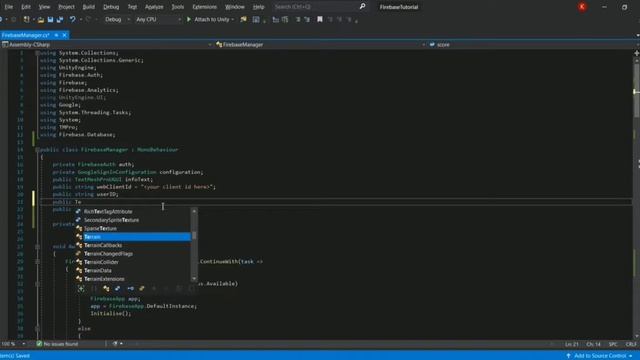Collapse the FirebaseManager class region
Viewport: 640px width, 360px height.
click(37, 150)
